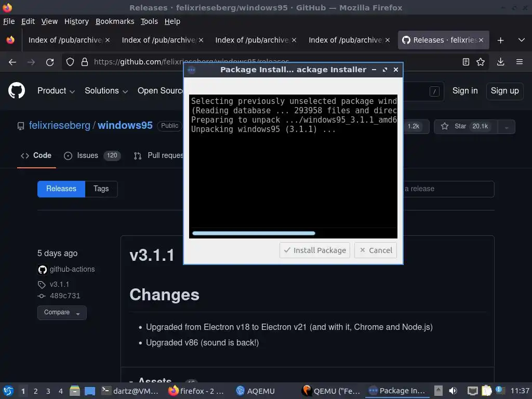Open the start menu icon in taskbar

coord(8,391)
